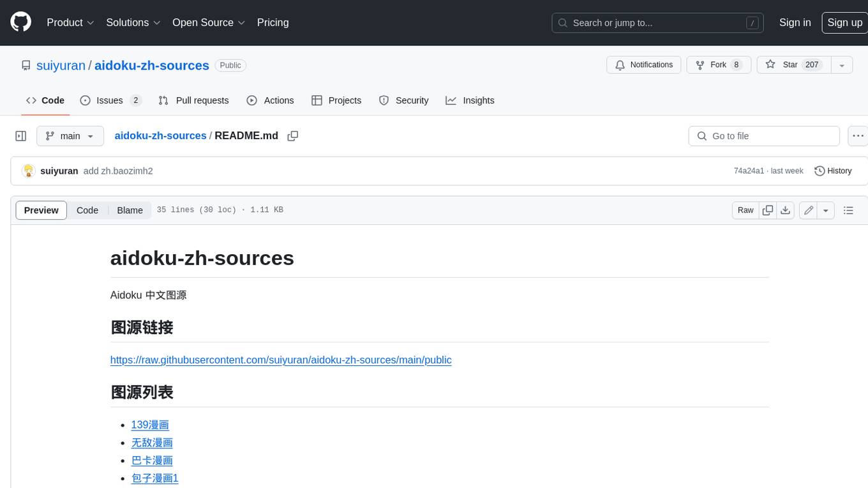The image size is (868, 488).
Task: Switch to the Issues tab
Action: pyautogui.click(x=110, y=100)
